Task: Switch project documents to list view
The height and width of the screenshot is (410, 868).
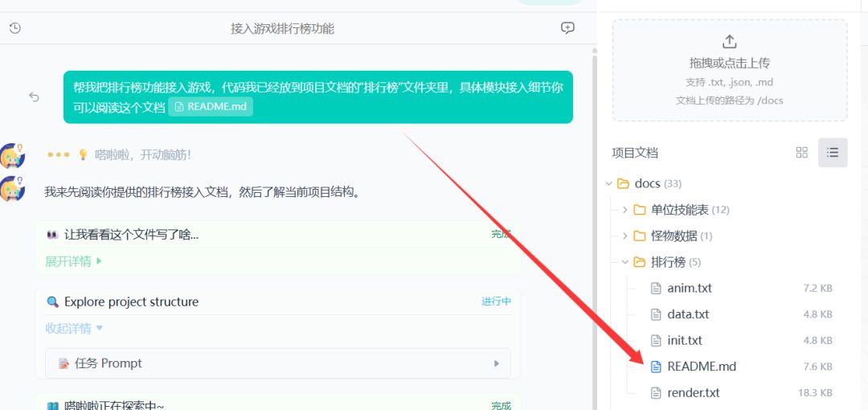Action: pos(833,153)
